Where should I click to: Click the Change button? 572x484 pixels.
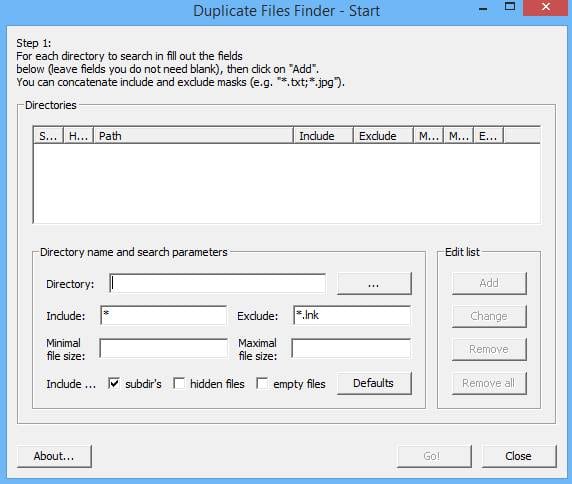[489, 316]
